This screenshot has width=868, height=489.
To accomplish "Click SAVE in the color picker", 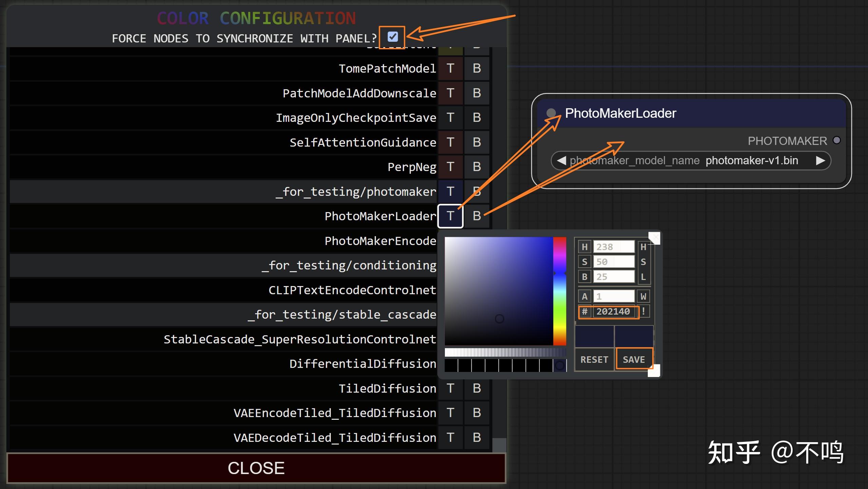I will pyautogui.click(x=634, y=359).
